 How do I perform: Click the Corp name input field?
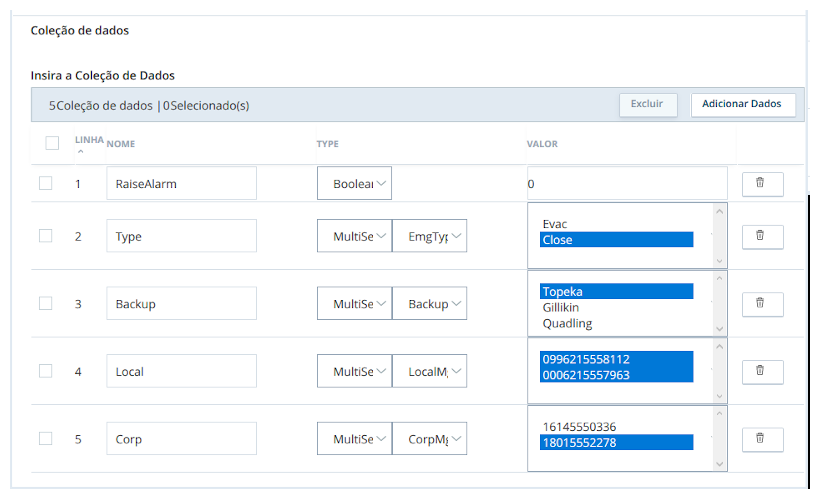182,439
